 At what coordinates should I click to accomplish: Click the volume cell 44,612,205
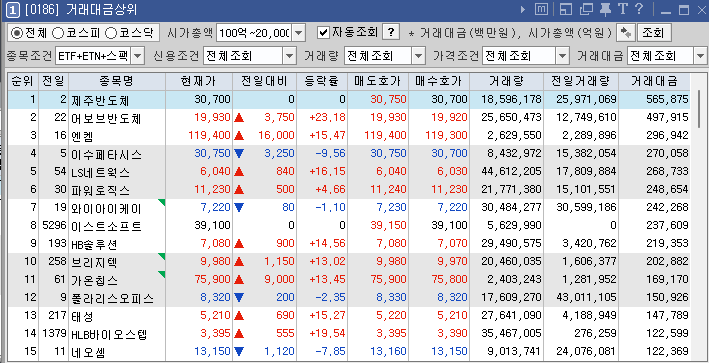click(x=511, y=171)
